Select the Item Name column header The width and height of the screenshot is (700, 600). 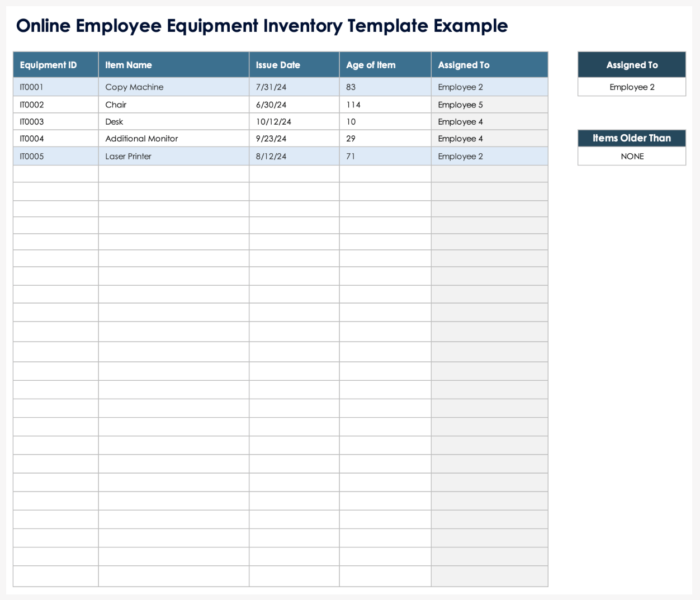point(173,65)
